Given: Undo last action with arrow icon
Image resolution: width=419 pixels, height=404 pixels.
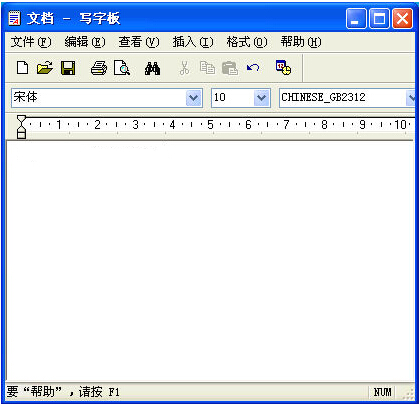Looking at the screenshot, I should 253,68.
